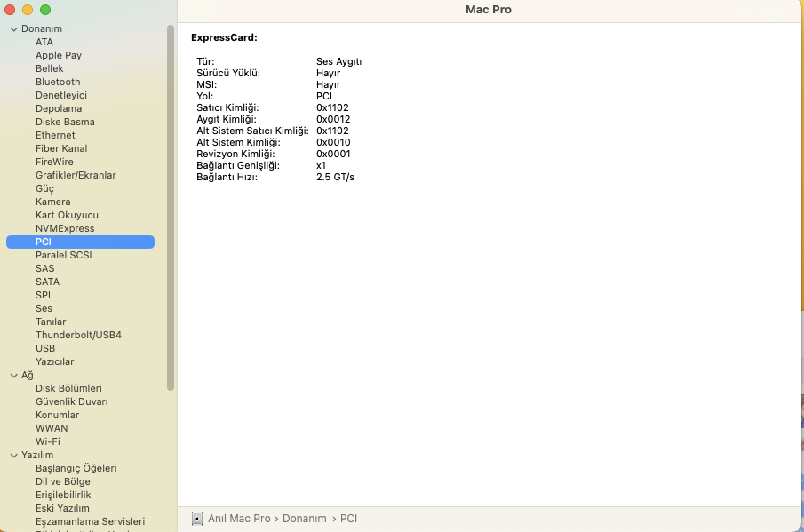Open Grafikler/Ekranlar hardware entry
This screenshot has height=532, width=804.
click(x=76, y=175)
